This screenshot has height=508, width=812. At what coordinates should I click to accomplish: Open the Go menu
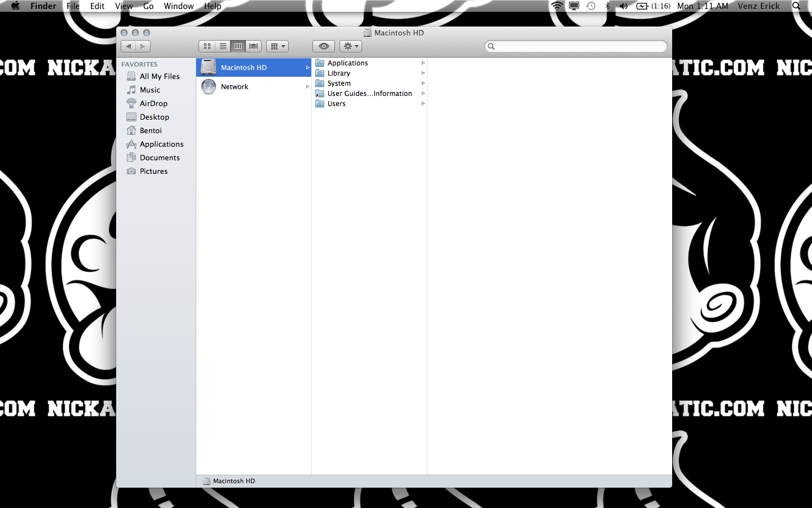pyautogui.click(x=148, y=6)
